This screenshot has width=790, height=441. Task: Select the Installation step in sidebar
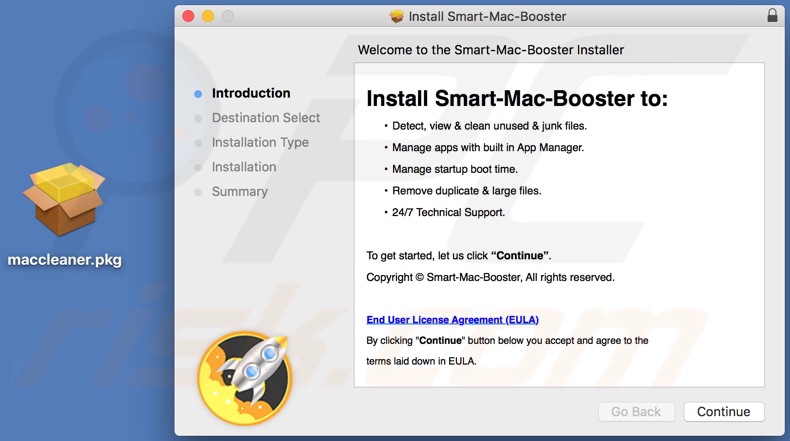(244, 167)
